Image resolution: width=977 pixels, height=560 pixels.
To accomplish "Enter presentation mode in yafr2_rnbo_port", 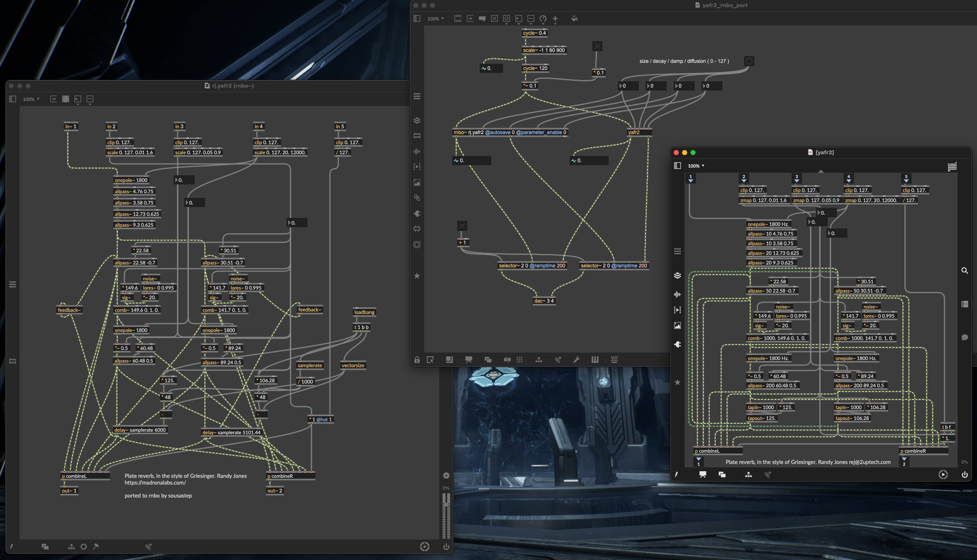I will pos(469,360).
